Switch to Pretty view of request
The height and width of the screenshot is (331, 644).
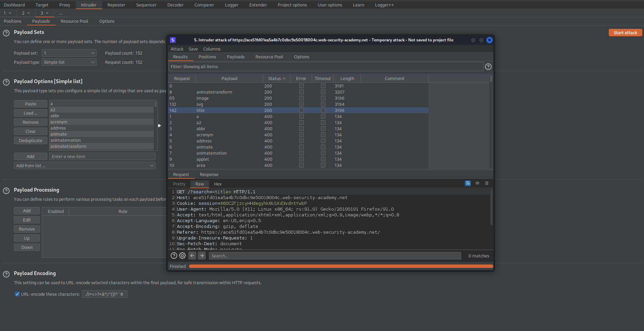coord(179,184)
